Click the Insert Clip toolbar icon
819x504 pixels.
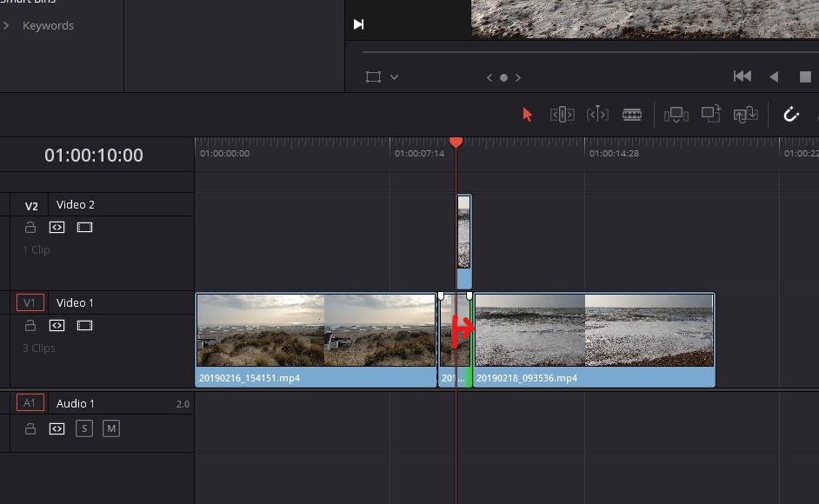(x=676, y=115)
